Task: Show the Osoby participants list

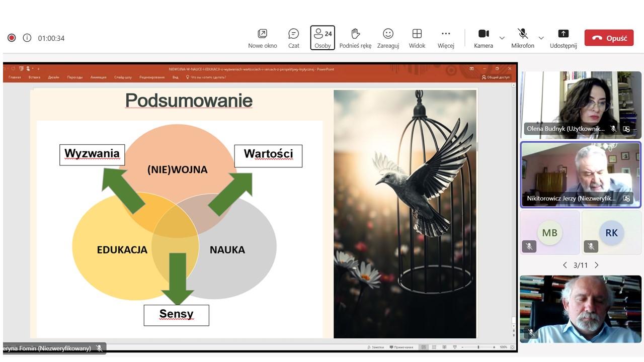Action: (323, 38)
